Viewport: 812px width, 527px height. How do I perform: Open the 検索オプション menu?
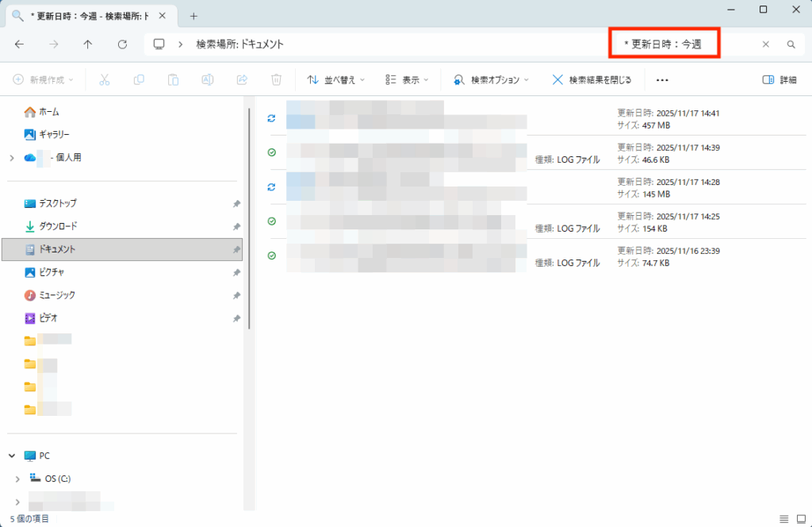click(490, 79)
